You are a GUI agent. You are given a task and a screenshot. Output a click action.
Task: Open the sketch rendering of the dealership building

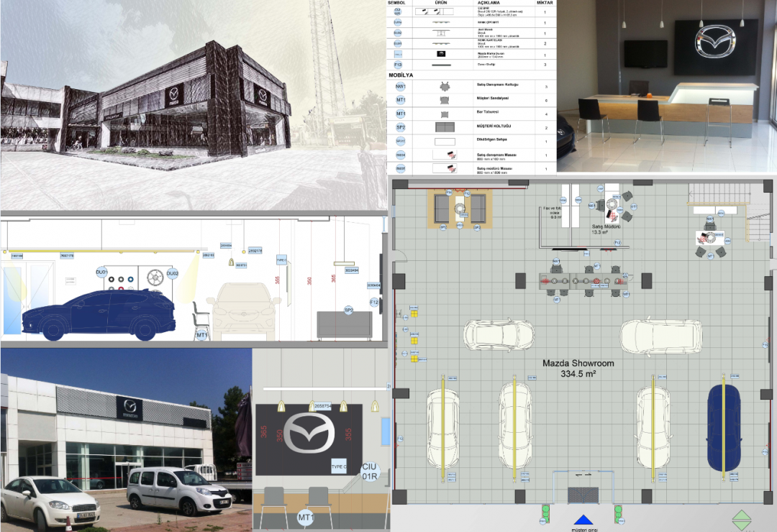(x=194, y=105)
